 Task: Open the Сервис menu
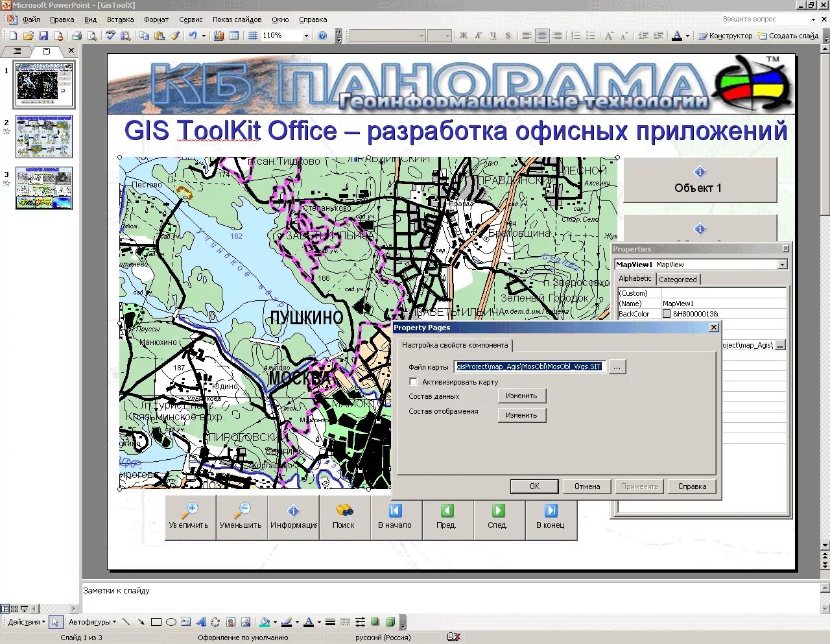191,19
